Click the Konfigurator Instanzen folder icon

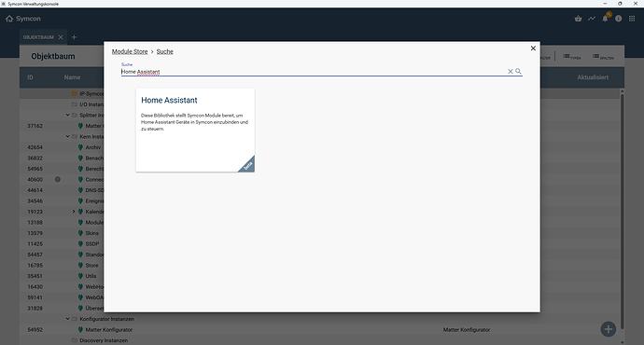(75, 319)
